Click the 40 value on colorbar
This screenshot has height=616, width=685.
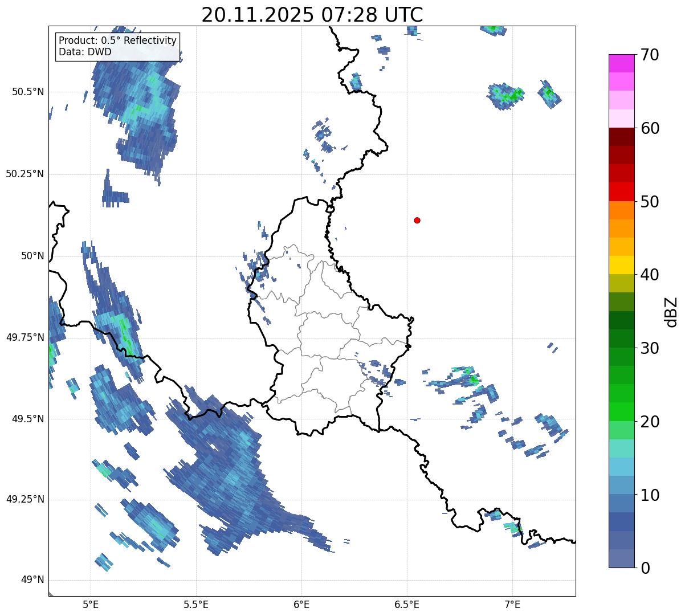coord(649,275)
